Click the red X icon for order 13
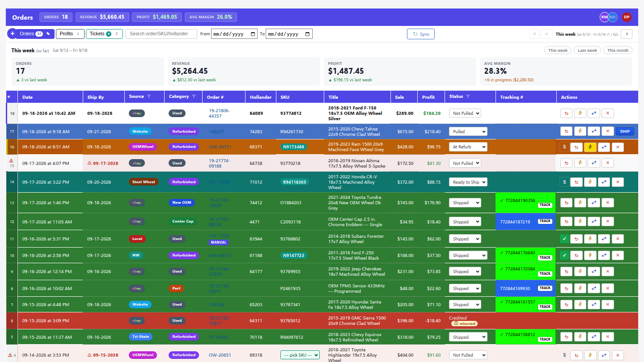The height and width of the screenshot is (362, 644). [x=607, y=203]
